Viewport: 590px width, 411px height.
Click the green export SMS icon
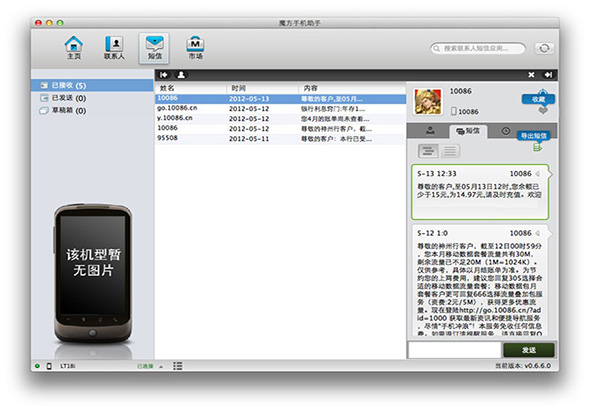tap(537, 148)
